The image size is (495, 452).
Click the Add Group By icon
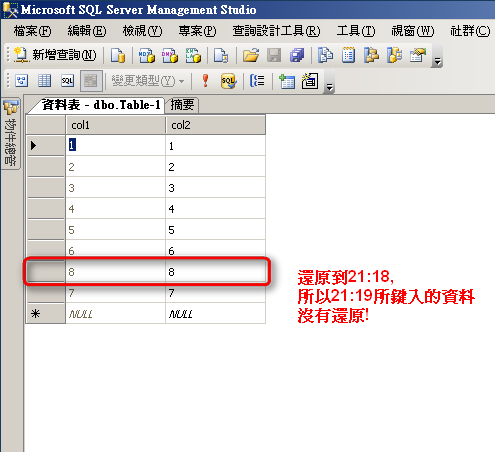pyautogui.click(x=257, y=81)
